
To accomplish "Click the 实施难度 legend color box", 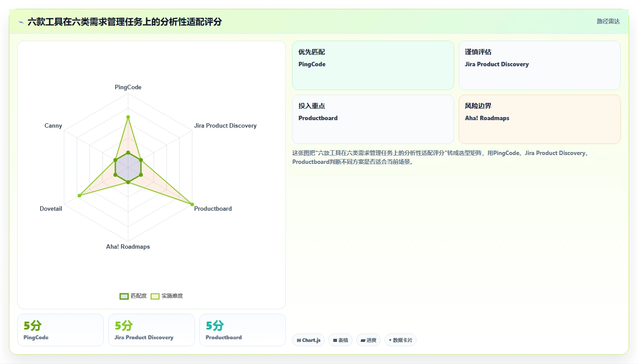I will [x=155, y=296].
